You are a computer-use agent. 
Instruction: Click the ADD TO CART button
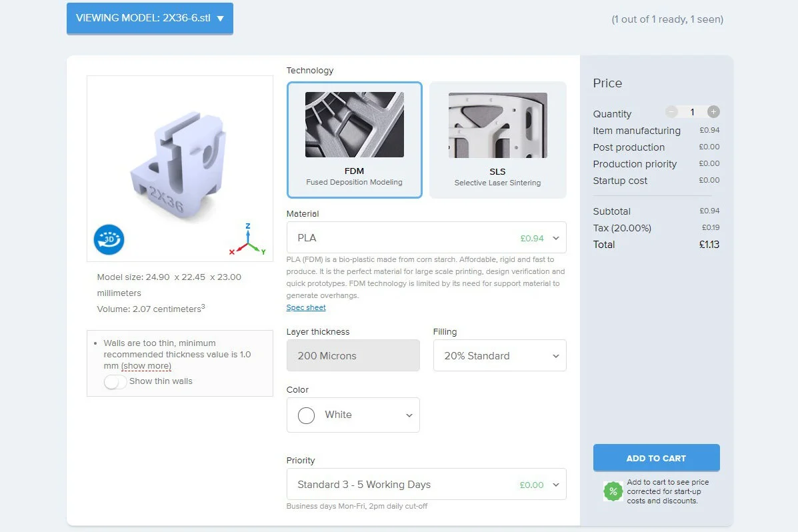pos(656,458)
